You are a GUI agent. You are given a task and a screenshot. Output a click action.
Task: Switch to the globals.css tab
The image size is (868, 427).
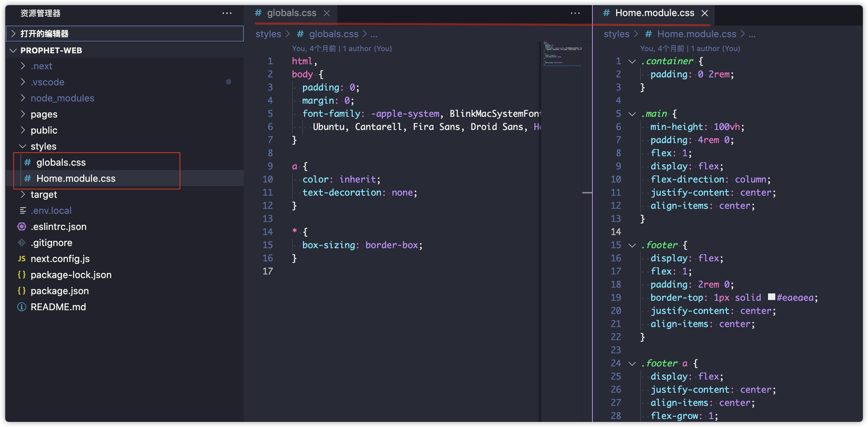(291, 13)
